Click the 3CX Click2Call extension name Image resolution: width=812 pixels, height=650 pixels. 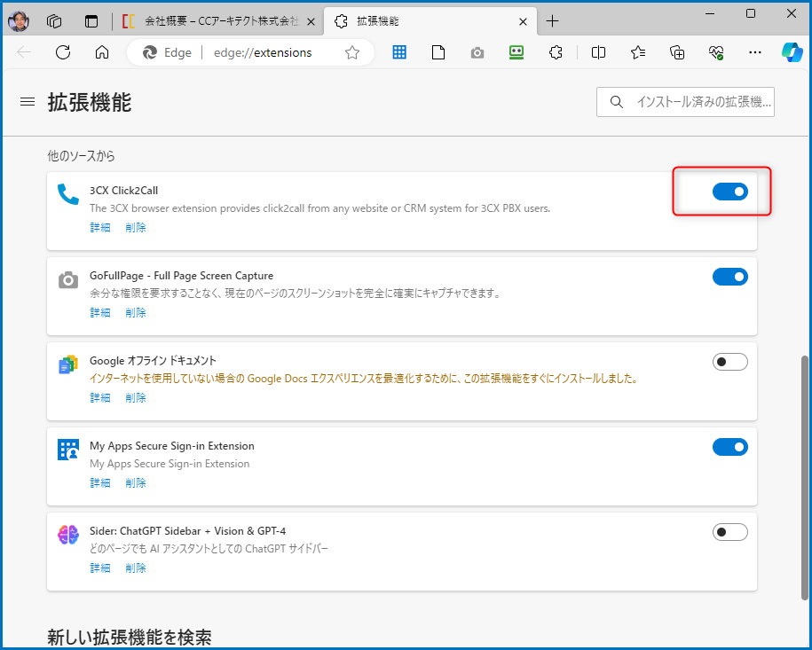point(123,191)
